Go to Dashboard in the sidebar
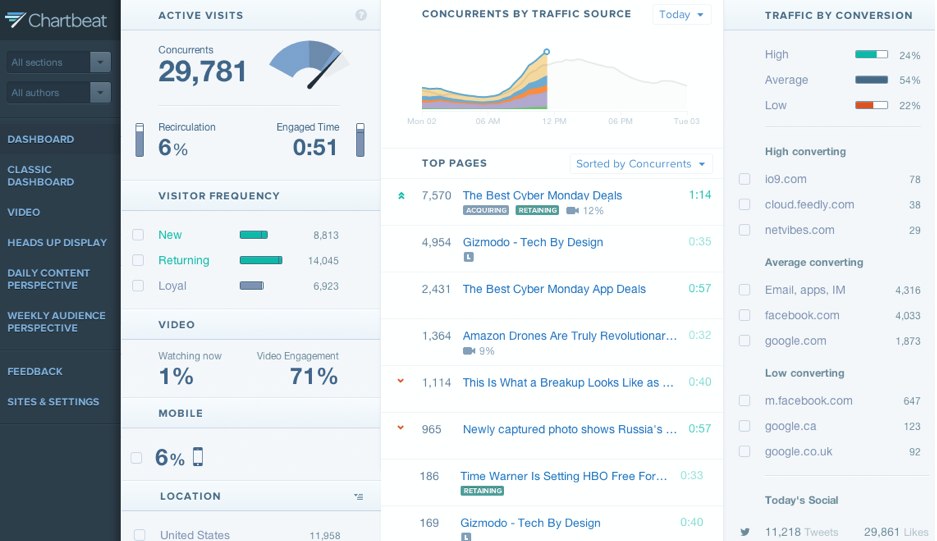Viewport: 937px width, 541px height. 41,139
